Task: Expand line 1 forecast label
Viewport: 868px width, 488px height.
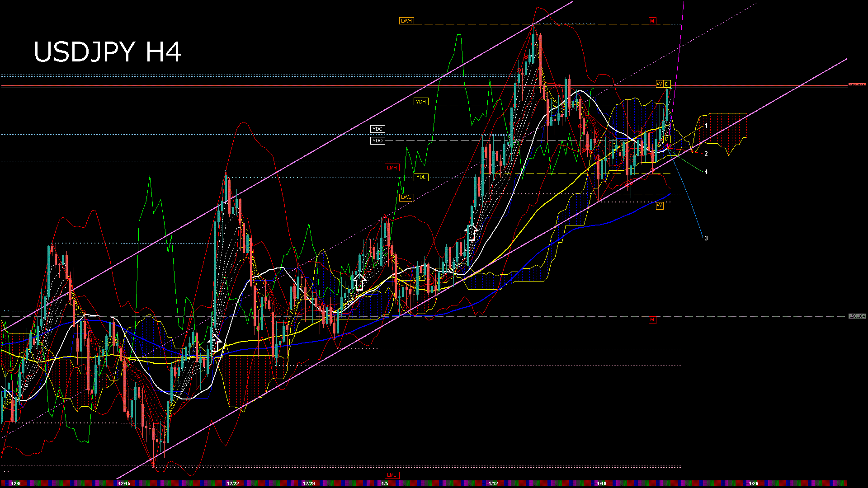Action: (x=707, y=125)
